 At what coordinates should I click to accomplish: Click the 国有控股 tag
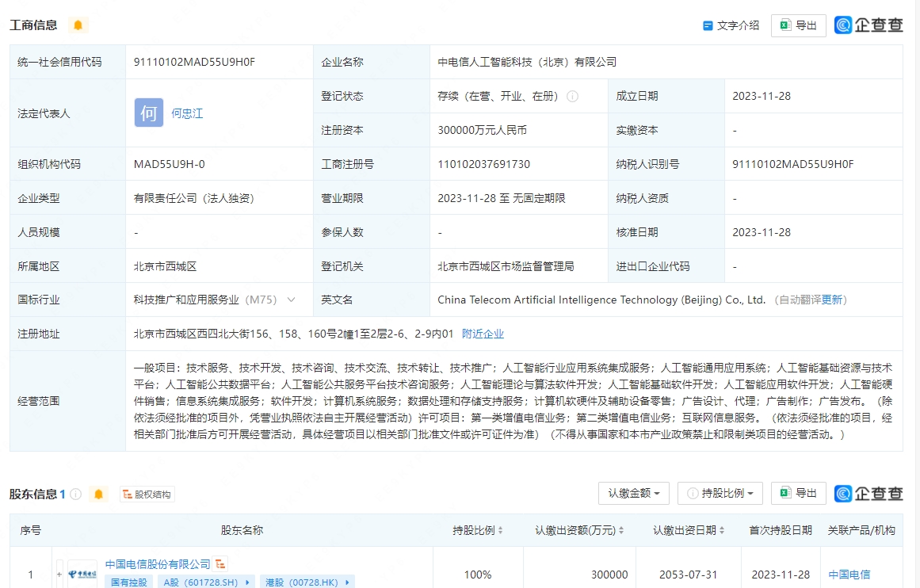[129, 582]
